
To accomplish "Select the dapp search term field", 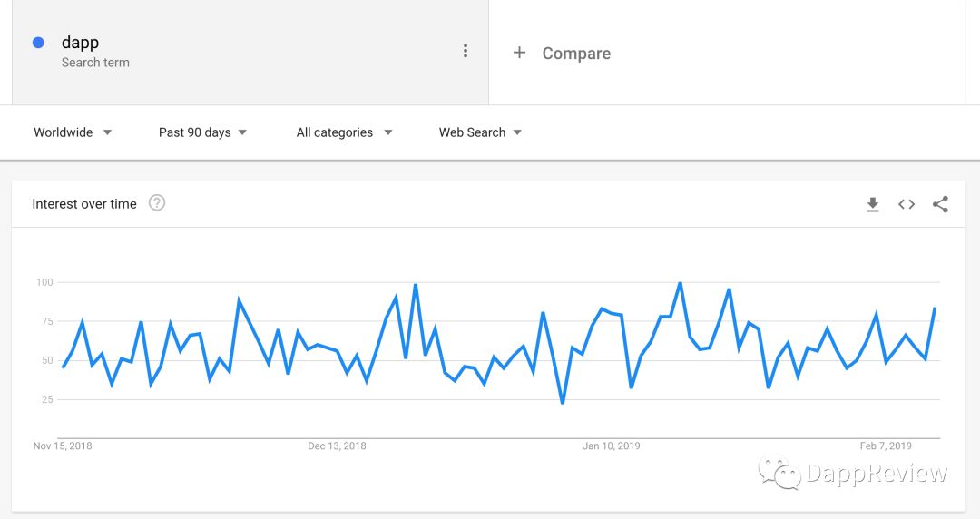I will point(250,52).
